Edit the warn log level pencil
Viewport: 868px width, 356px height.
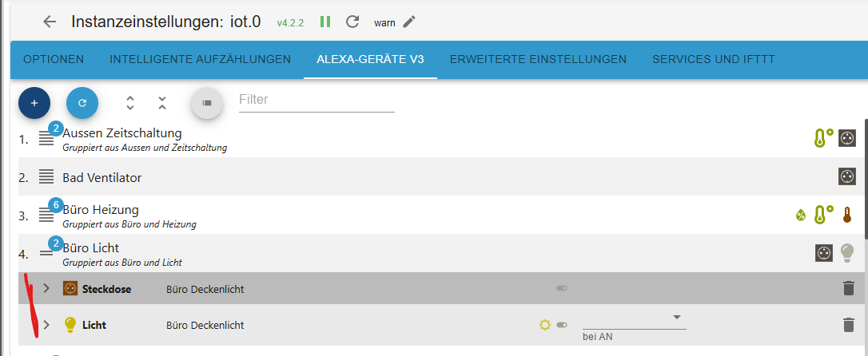(409, 22)
